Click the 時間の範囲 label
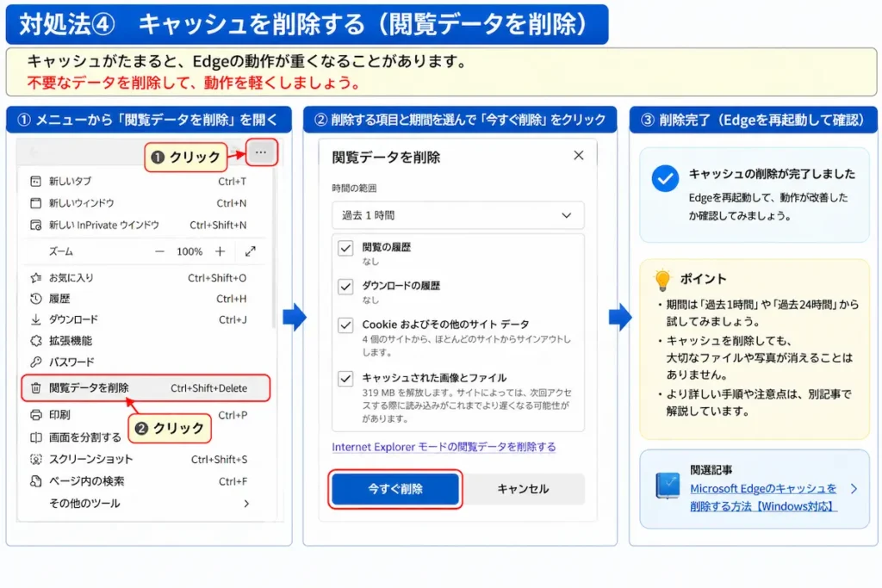Viewport: 882px width, 588px height. 354,189
